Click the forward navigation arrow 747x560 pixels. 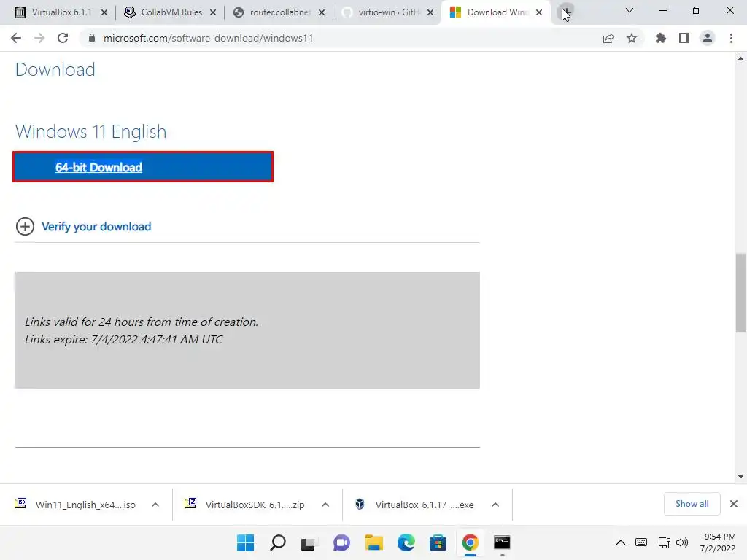coord(39,38)
